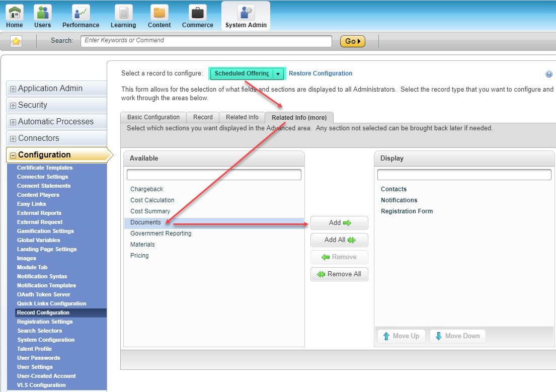
Task: Open Images in the sidebar
Action: point(27,258)
